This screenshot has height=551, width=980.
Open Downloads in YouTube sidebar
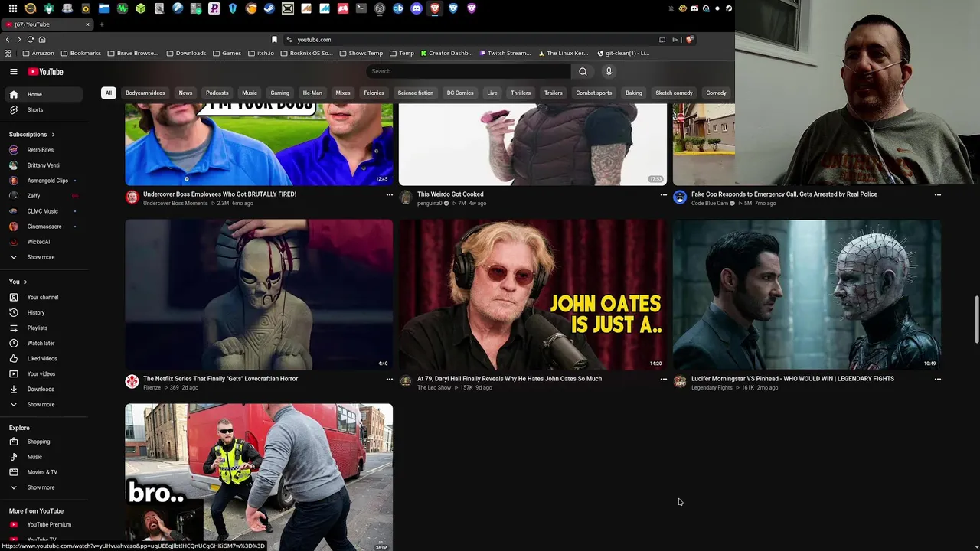pyautogui.click(x=42, y=389)
